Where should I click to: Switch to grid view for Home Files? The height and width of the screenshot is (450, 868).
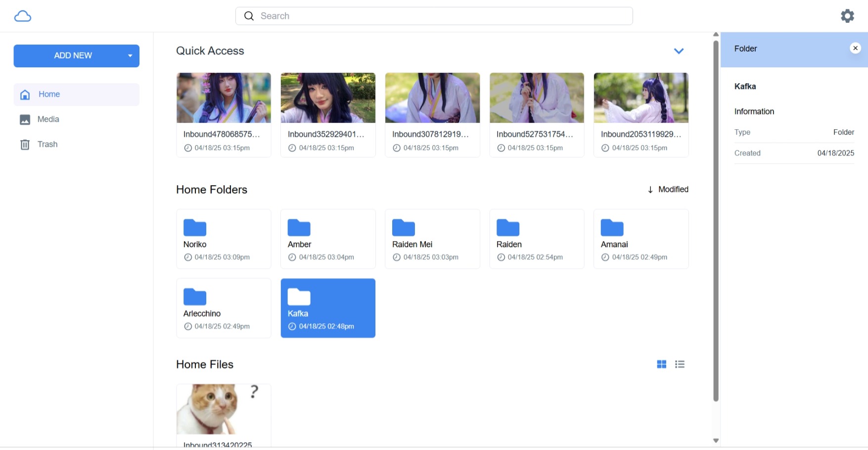coord(661,364)
